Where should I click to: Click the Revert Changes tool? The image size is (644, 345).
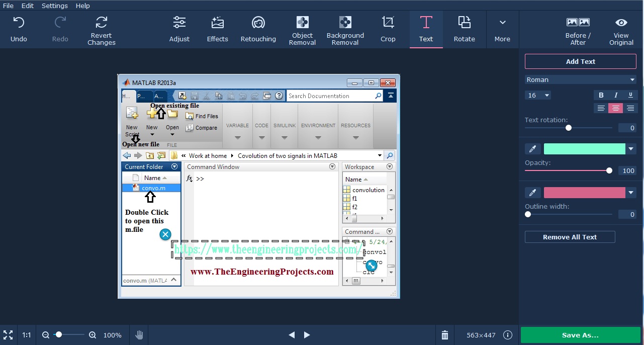coord(102,30)
